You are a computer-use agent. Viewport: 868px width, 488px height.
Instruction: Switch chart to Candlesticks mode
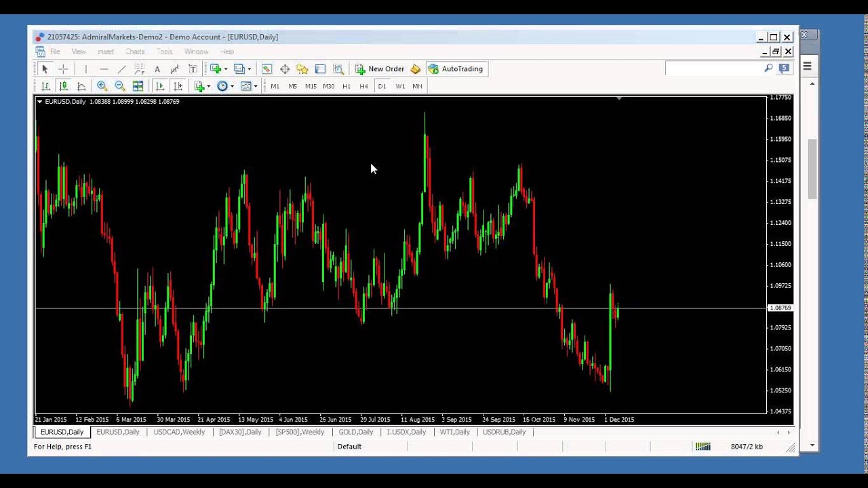pos(63,86)
